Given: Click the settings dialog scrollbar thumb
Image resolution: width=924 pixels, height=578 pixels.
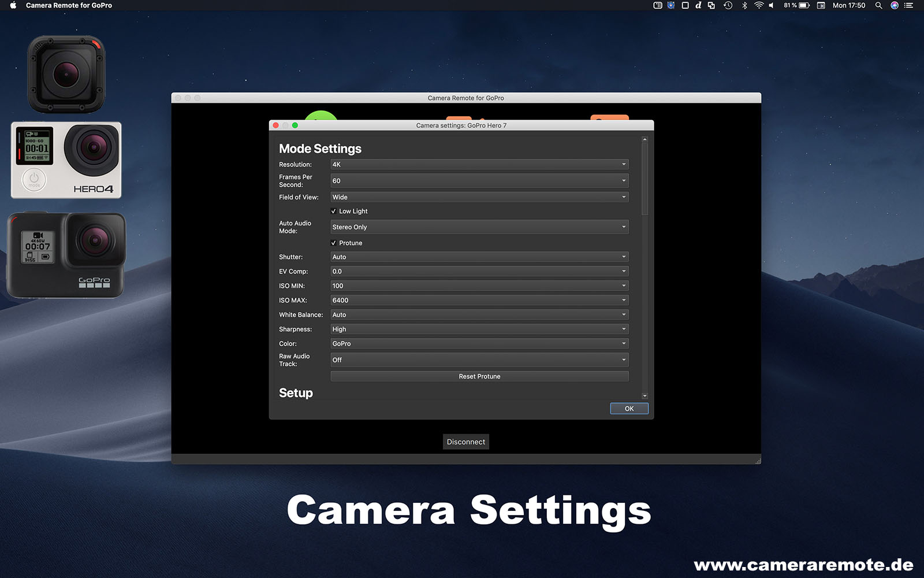Looking at the screenshot, I should 644,179.
